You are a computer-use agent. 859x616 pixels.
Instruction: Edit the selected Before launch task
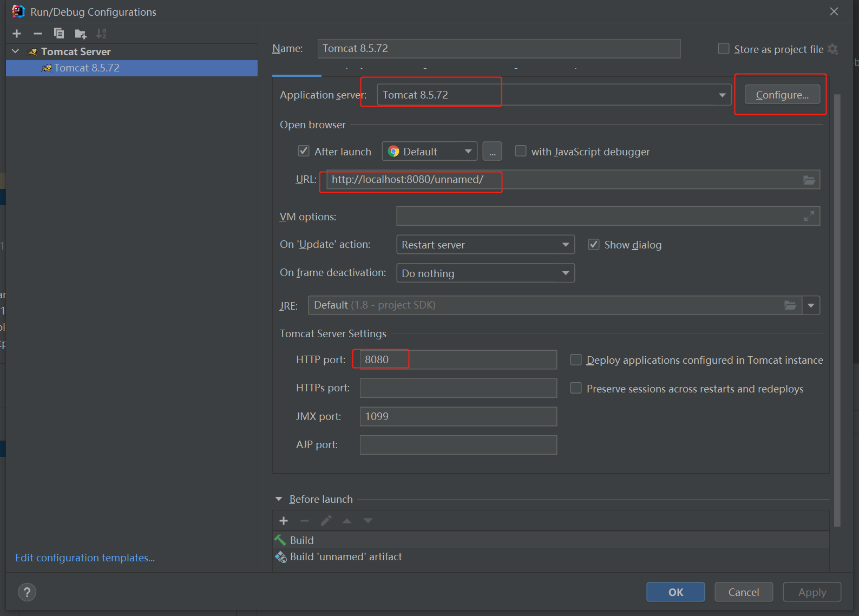point(326,521)
